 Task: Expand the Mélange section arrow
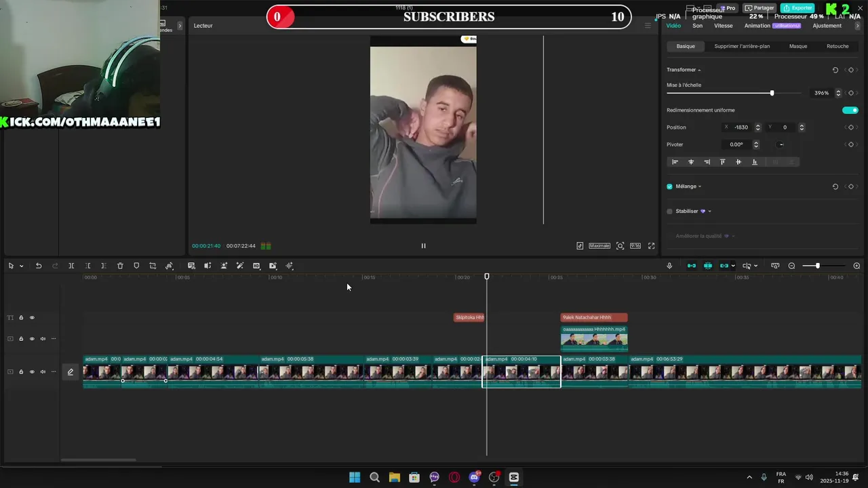click(700, 186)
